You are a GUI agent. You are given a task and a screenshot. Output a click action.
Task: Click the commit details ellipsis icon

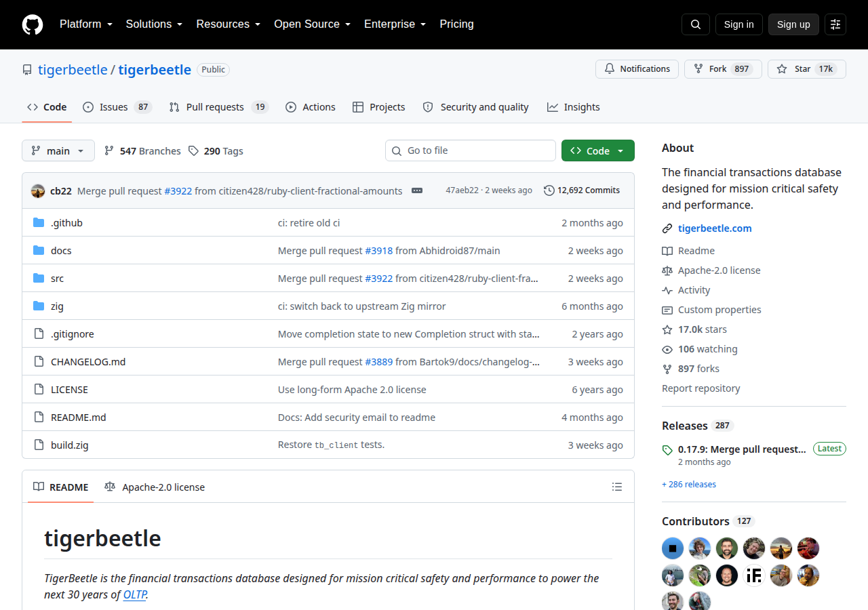tap(417, 190)
